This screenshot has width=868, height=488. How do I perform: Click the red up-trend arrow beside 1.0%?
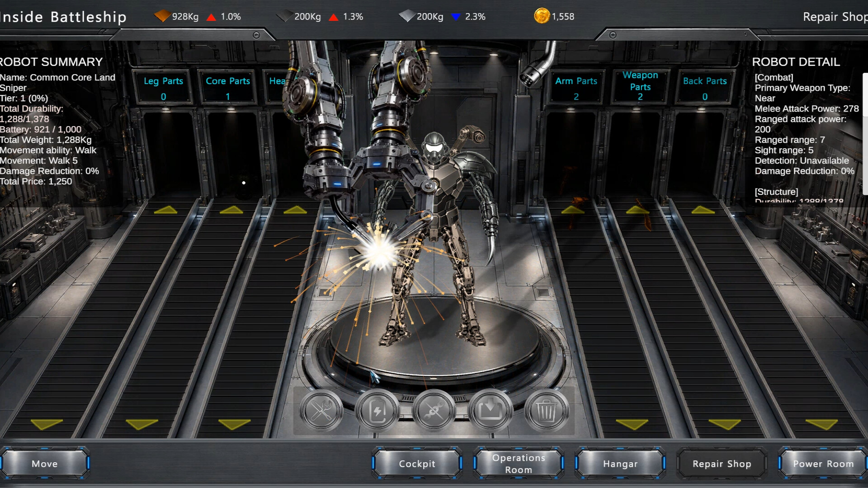point(211,17)
